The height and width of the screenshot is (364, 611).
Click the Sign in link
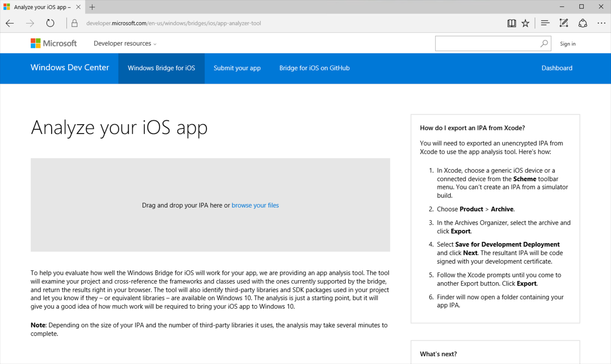pyautogui.click(x=568, y=44)
